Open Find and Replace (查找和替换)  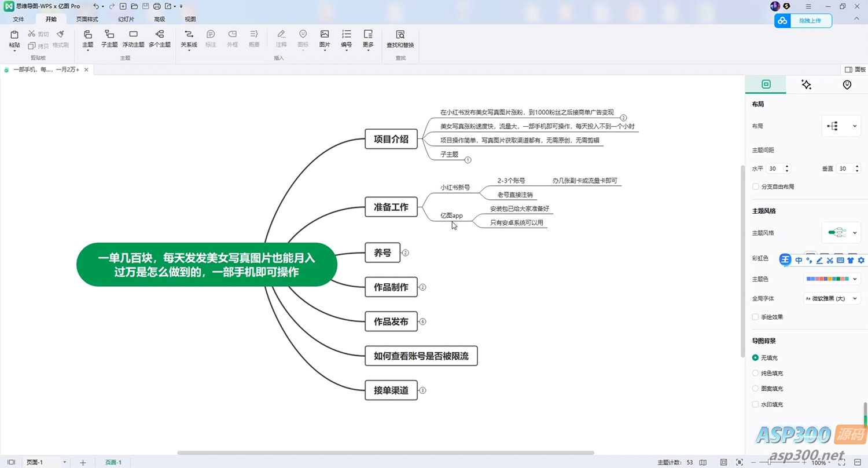400,38
